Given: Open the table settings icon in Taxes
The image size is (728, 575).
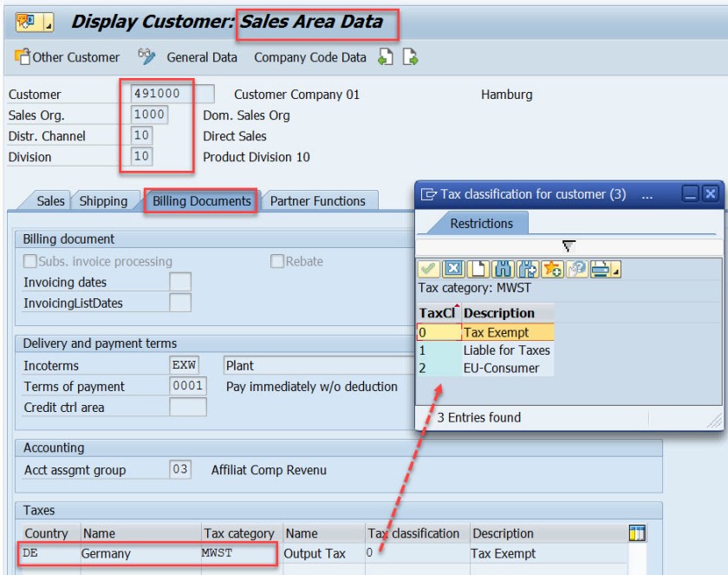Looking at the screenshot, I should (637, 533).
